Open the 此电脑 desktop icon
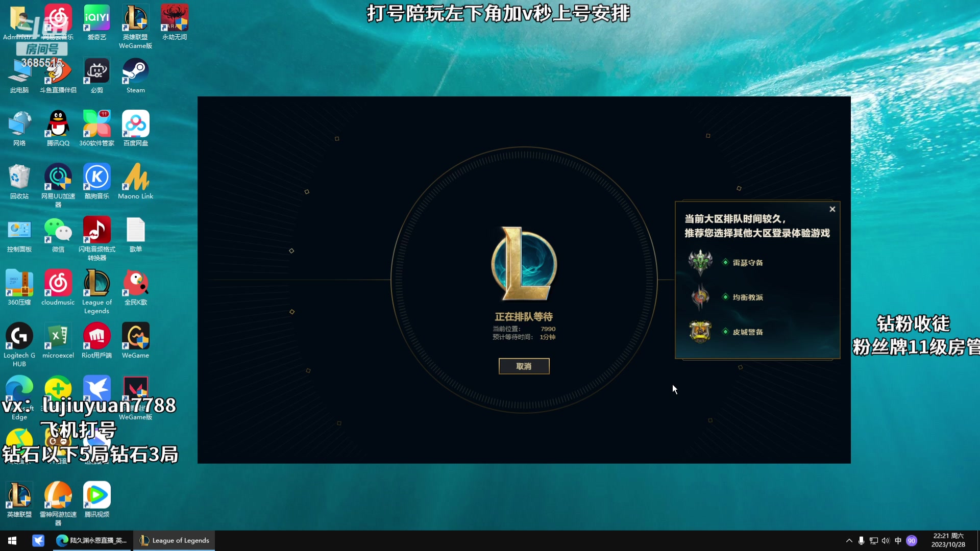The height and width of the screenshot is (551, 980). (19, 76)
